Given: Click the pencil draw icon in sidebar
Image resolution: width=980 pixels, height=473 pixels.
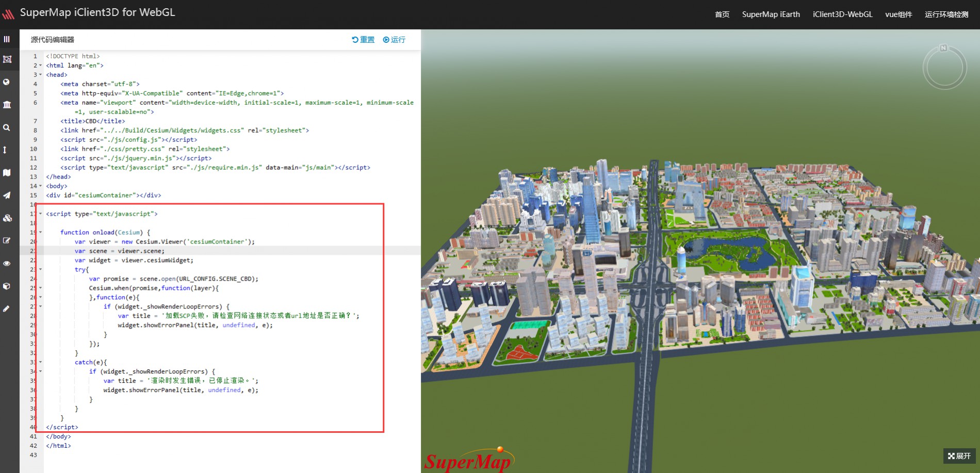Looking at the screenshot, I should pos(6,308).
